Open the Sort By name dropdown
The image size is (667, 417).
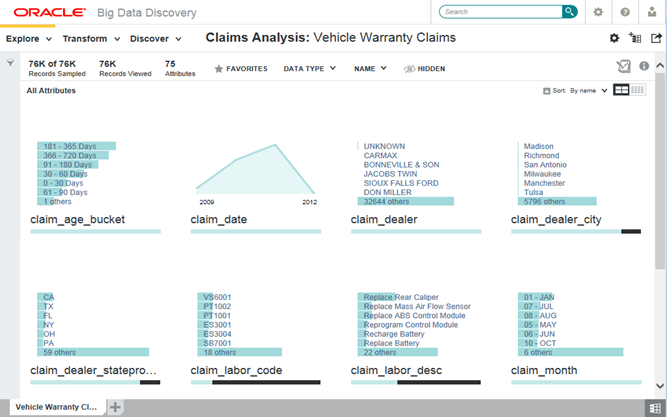588,91
